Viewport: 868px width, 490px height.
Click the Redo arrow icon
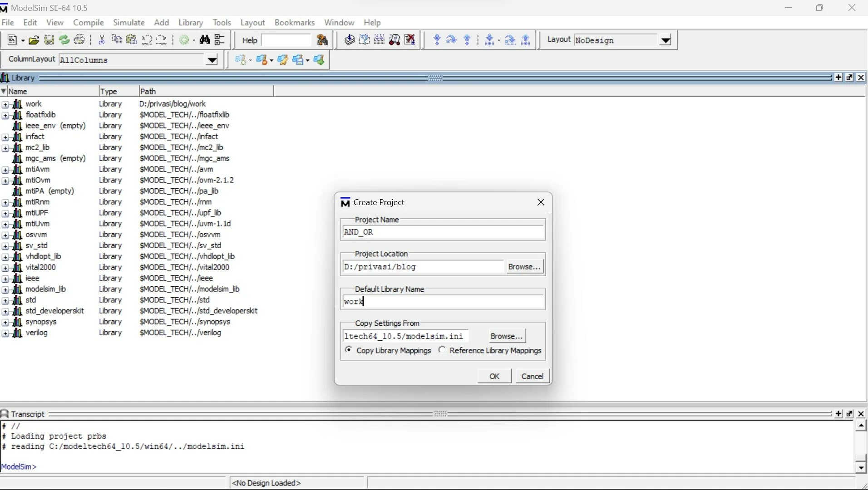pyautogui.click(x=162, y=40)
